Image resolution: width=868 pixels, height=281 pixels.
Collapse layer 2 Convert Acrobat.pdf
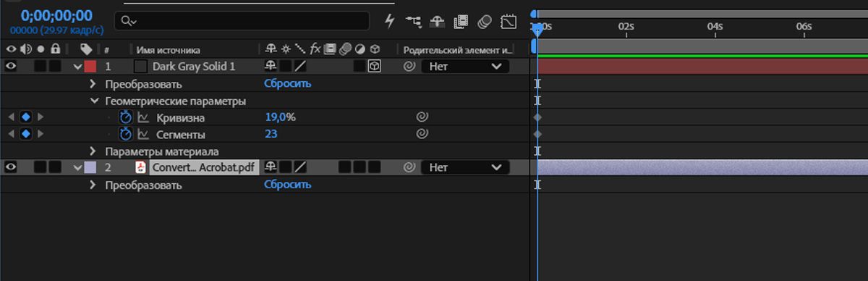[77, 168]
